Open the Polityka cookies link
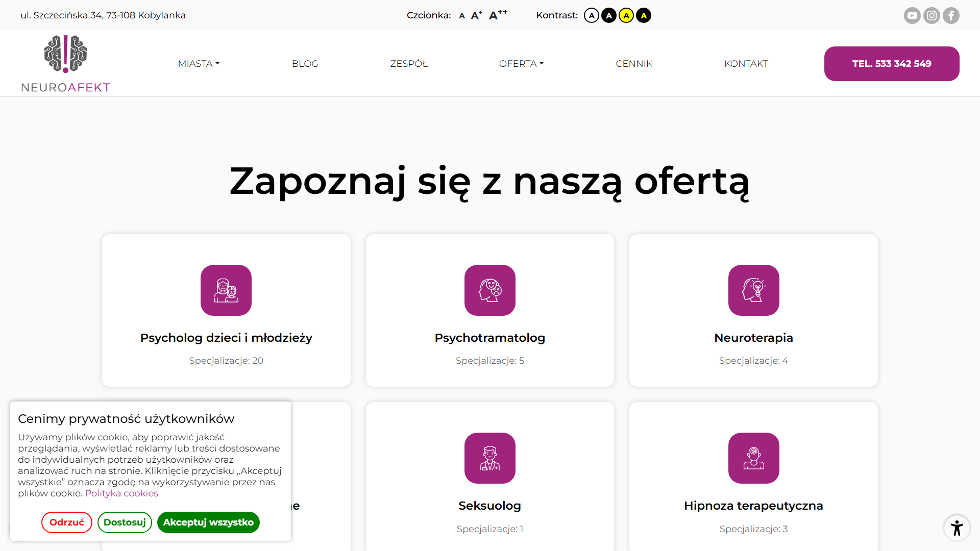The width and height of the screenshot is (980, 551). (x=121, y=493)
